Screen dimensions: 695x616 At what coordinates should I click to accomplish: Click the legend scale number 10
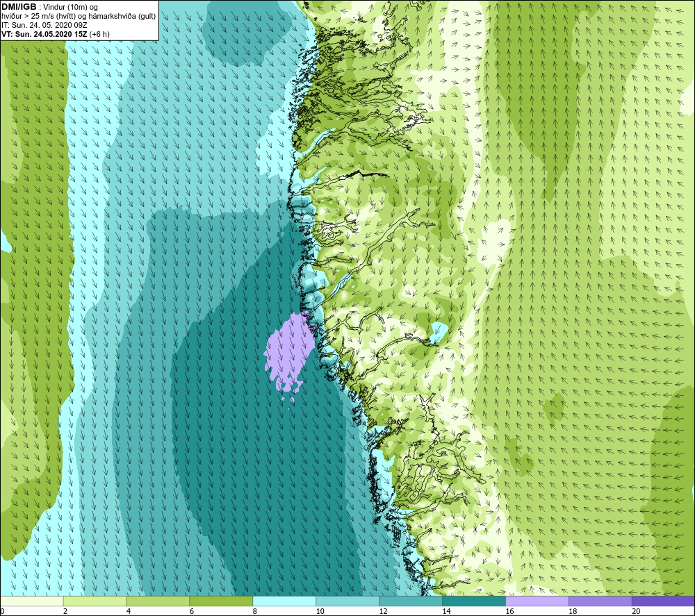320,611
